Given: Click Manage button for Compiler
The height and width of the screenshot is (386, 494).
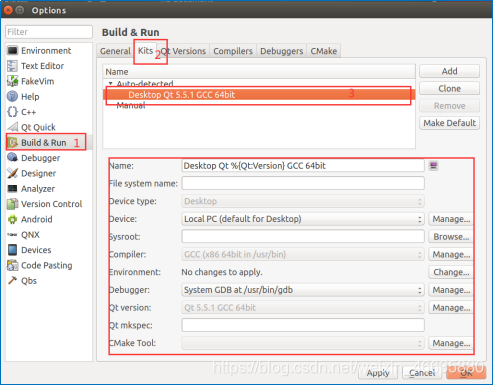Looking at the screenshot, I should (x=451, y=255).
